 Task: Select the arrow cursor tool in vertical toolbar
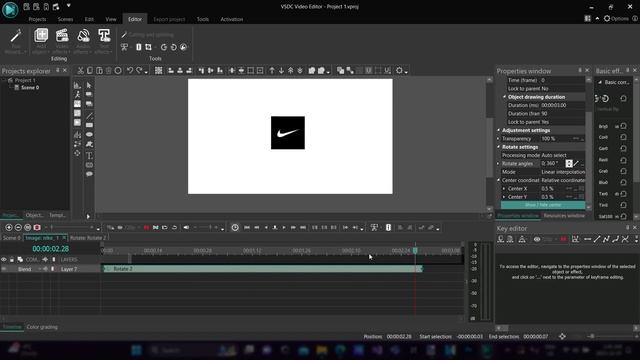[89, 85]
